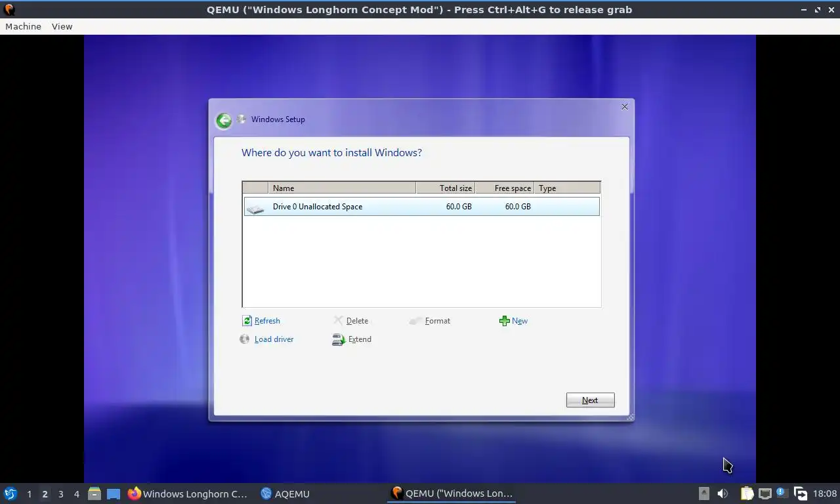Viewport: 840px width, 504px height.
Task: Switch to workspace 1
Action: click(x=29, y=494)
